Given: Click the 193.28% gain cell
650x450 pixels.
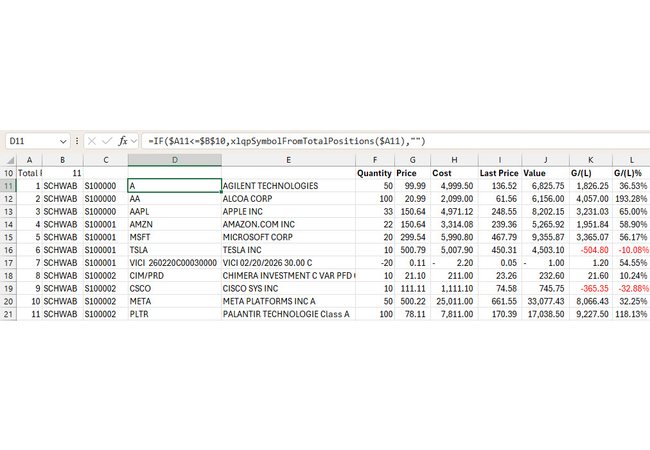Looking at the screenshot, I should tap(631, 199).
